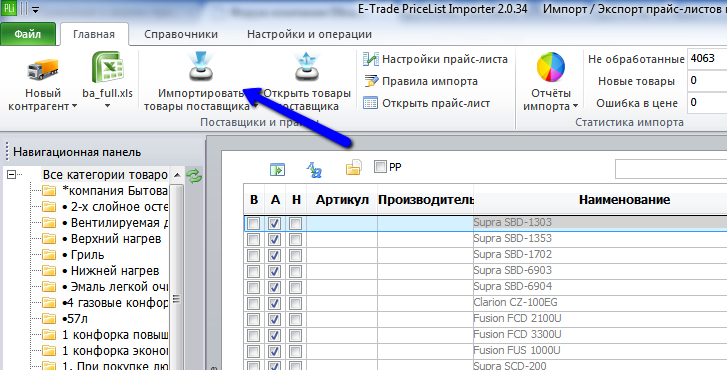Viewport: 727px width, 370px height.
Task: Select the *компания Бытова category
Action: click(115, 191)
